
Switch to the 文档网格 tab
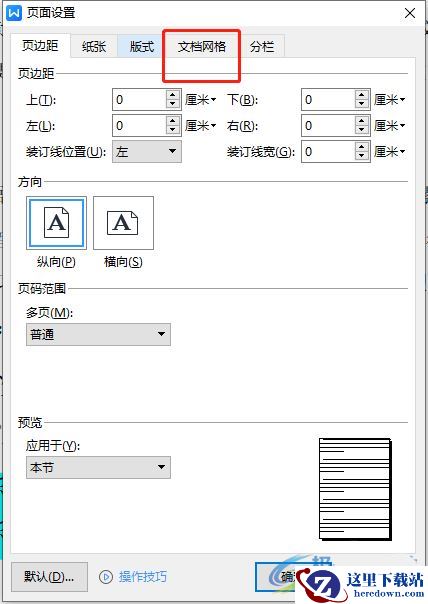[201, 47]
